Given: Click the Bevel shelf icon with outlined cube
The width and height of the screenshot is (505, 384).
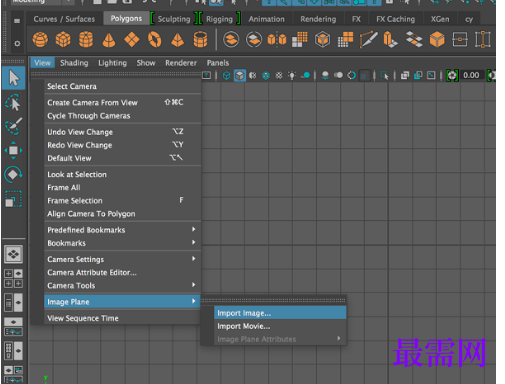Looking at the screenshot, I should coord(323,40).
